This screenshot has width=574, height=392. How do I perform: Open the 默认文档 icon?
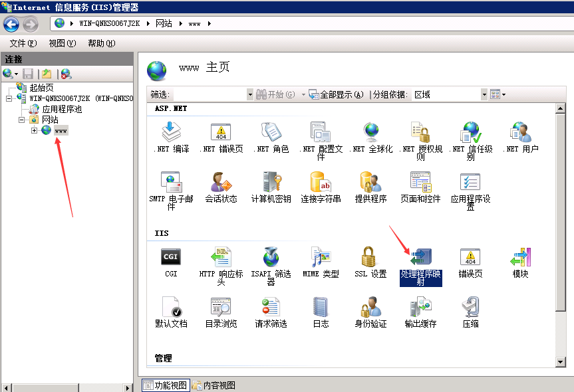click(x=171, y=308)
